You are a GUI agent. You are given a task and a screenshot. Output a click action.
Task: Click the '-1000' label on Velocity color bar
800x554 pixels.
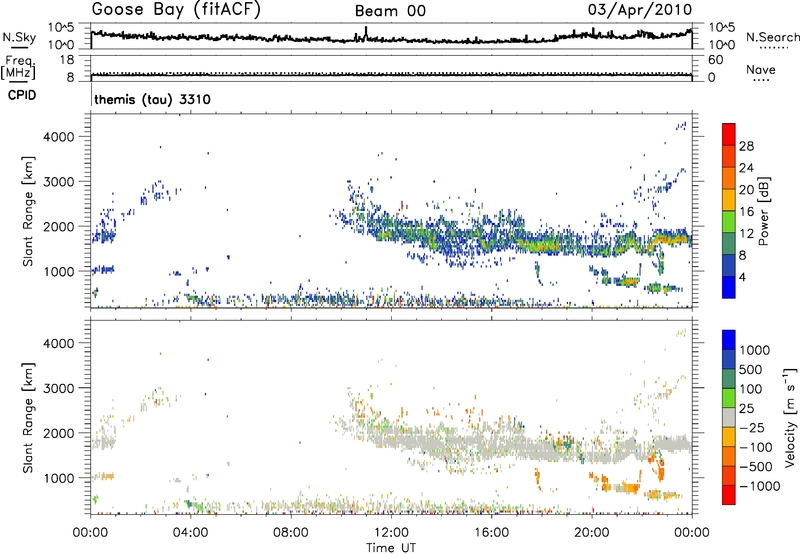tap(759, 486)
